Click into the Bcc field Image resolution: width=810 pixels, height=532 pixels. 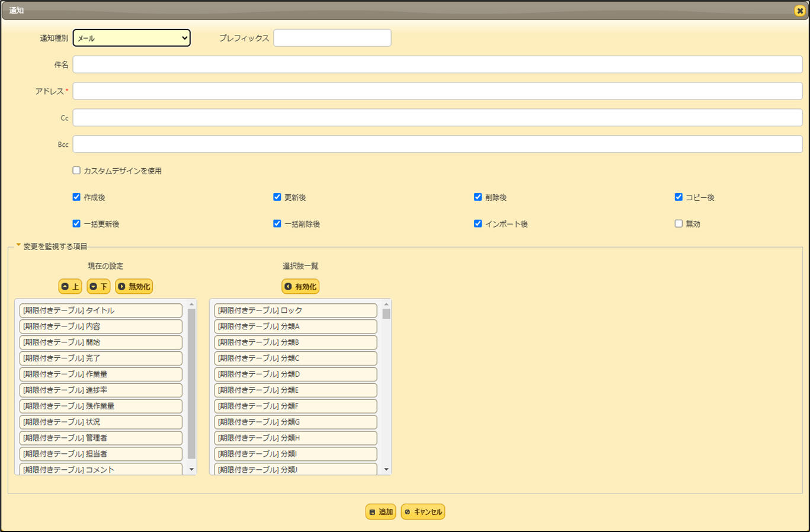coord(437,145)
